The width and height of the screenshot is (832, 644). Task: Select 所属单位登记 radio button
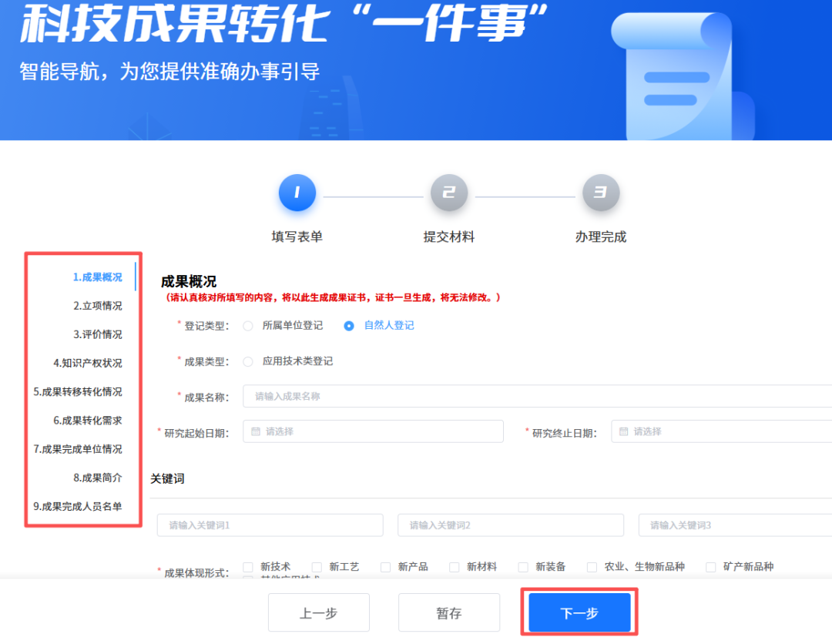248,326
